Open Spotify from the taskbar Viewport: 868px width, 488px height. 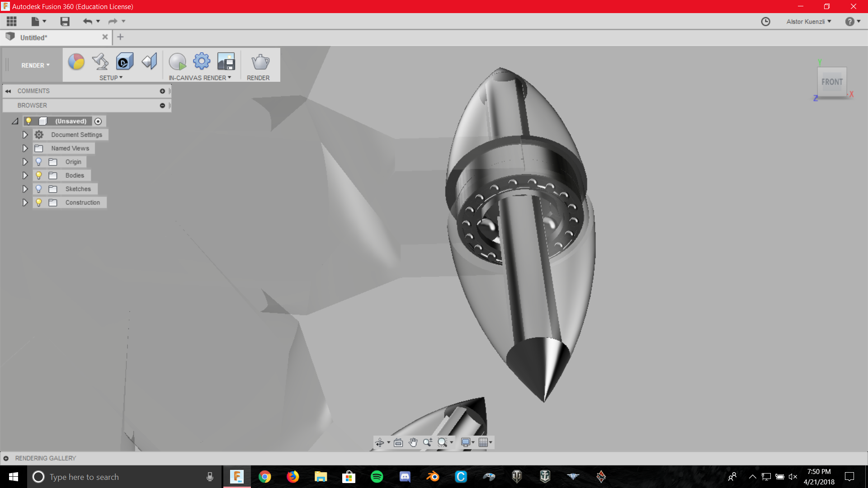377,477
